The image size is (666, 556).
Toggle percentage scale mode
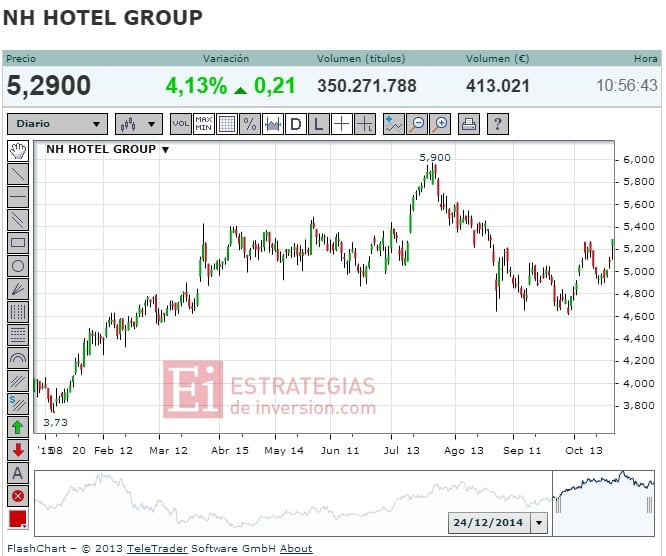[250, 124]
